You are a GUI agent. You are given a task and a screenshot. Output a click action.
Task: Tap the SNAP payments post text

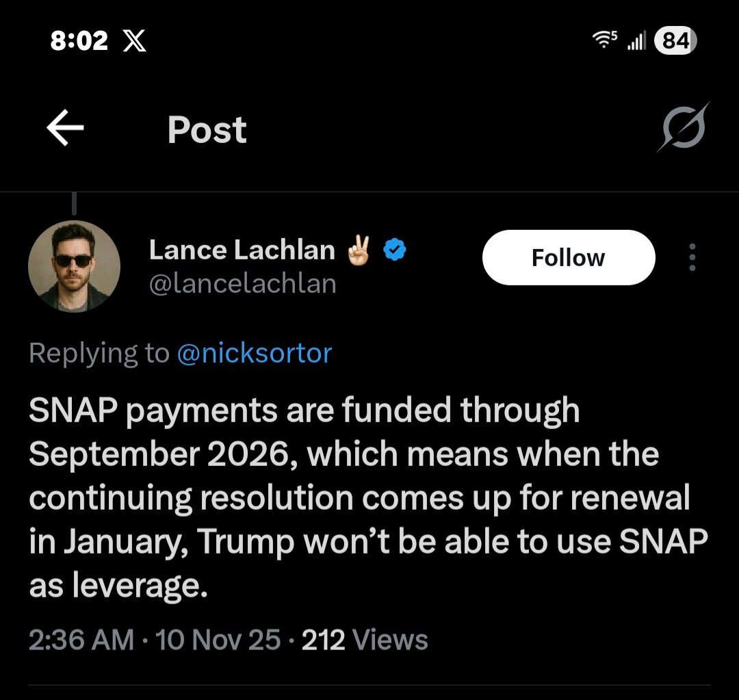tap(368, 498)
